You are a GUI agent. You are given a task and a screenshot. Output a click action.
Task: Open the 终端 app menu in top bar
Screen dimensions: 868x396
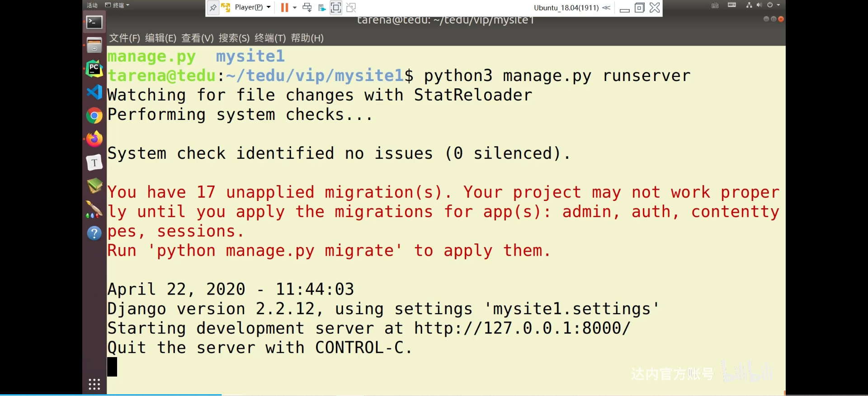click(x=117, y=5)
